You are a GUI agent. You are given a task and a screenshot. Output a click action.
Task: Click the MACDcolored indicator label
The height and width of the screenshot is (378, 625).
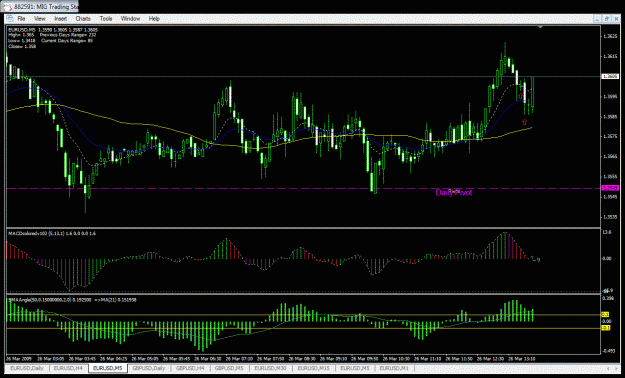point(51,233)
